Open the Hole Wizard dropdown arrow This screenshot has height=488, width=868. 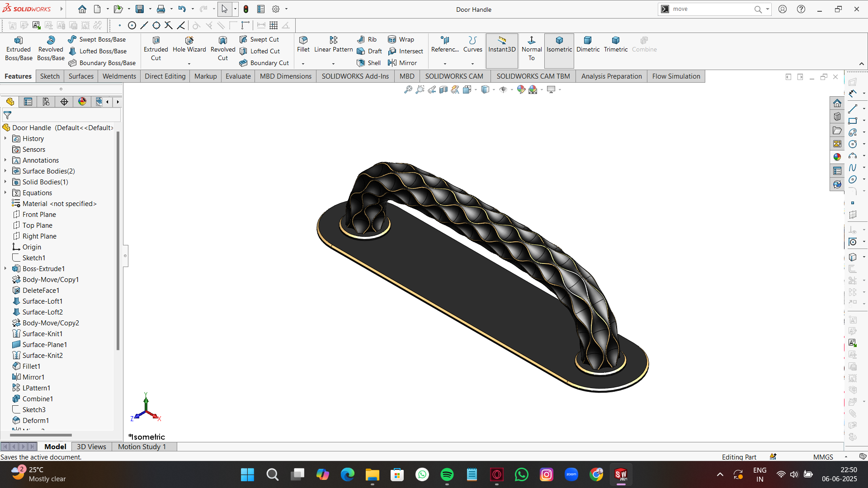click(x=189, y=64)
